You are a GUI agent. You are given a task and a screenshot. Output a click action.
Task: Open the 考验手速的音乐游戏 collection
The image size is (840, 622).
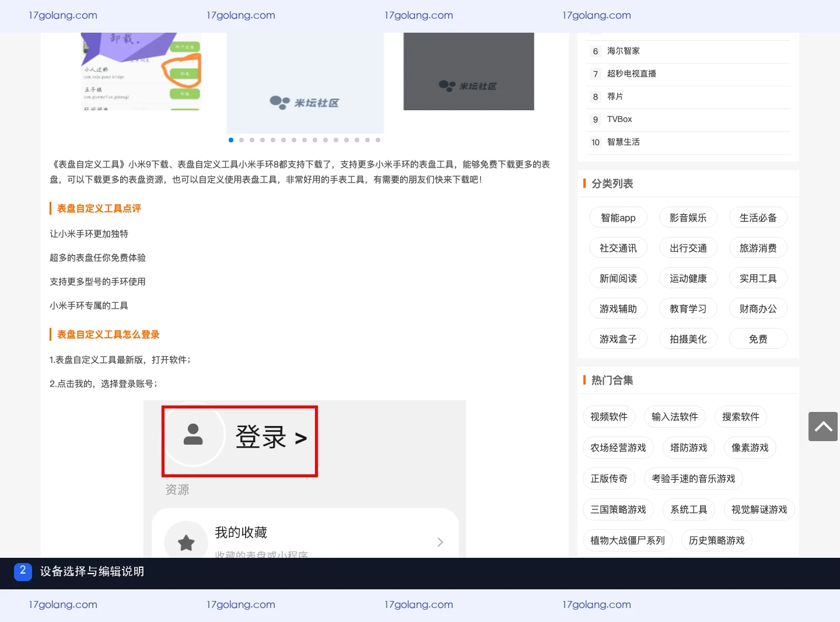click(694, 478)
